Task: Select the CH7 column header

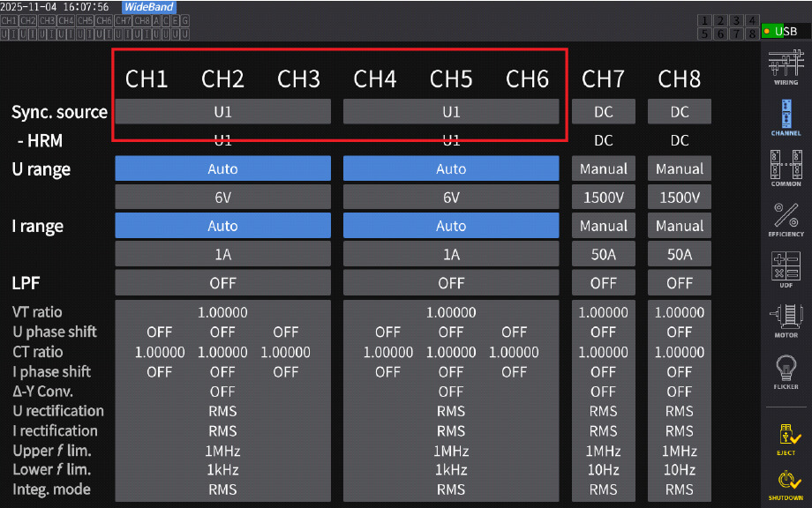Action: click(x=604, y=79)
